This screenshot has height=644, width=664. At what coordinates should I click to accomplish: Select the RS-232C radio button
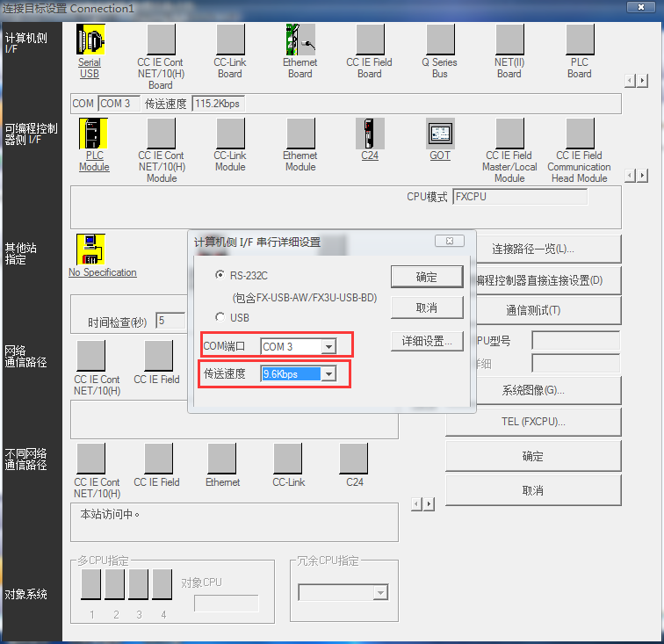click(x=220, y=276)
